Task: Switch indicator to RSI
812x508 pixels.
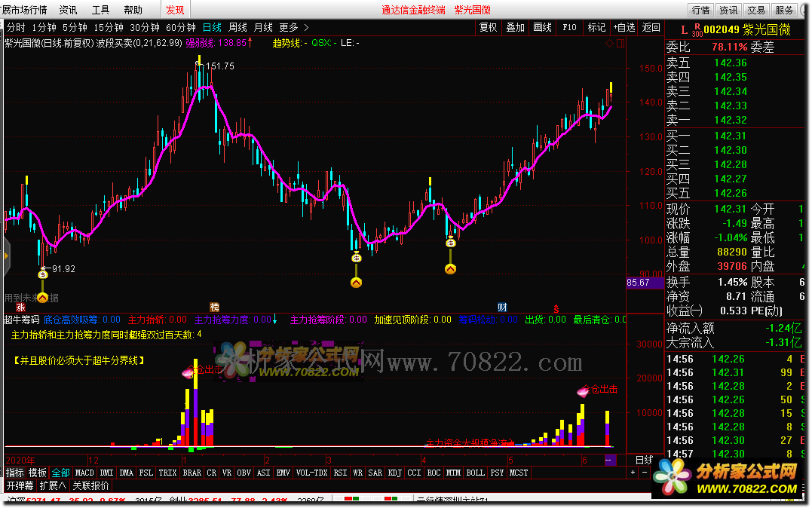Action: (340, 473)
